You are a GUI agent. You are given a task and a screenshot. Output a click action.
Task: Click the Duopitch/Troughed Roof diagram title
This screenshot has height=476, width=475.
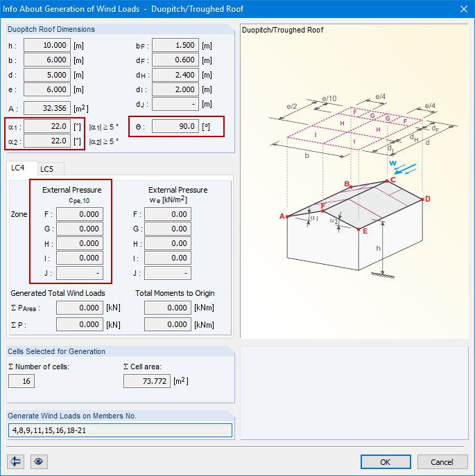coord(283,30)
